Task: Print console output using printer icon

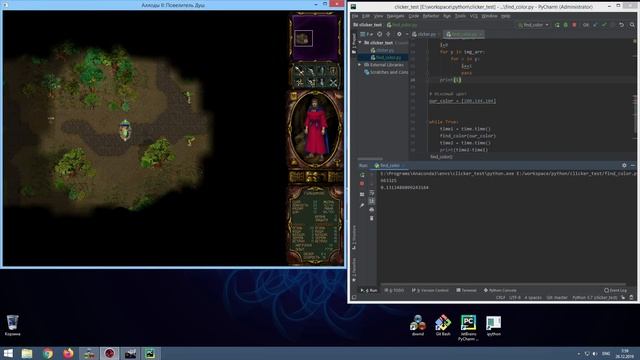Action: 371,209
